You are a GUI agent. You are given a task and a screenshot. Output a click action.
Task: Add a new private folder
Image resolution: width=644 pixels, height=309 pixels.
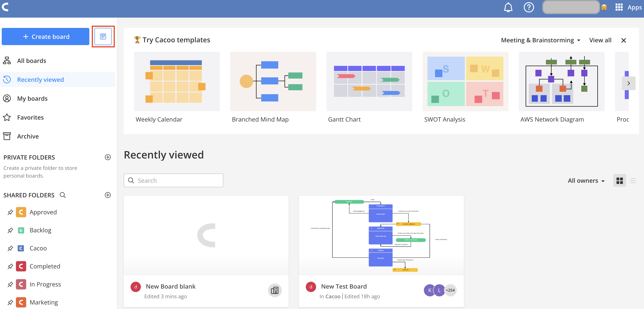click(x=108, y=157)
